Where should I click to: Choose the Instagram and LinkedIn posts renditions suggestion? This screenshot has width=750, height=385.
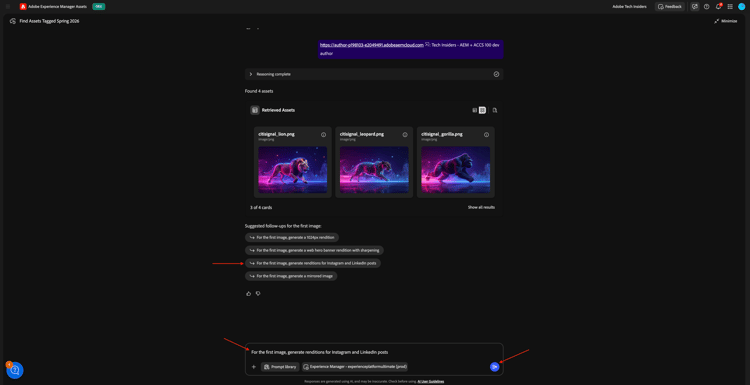pyautogui.click(x=313, y=263)
